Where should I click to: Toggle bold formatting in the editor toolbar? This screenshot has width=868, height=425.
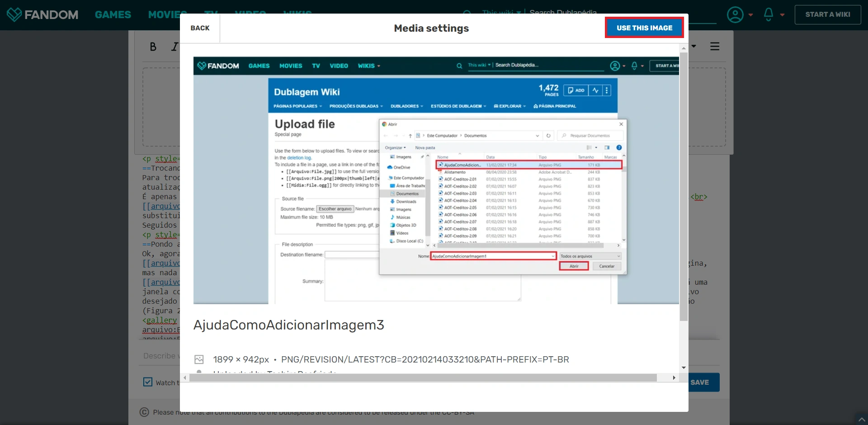[x=153, y=47]
